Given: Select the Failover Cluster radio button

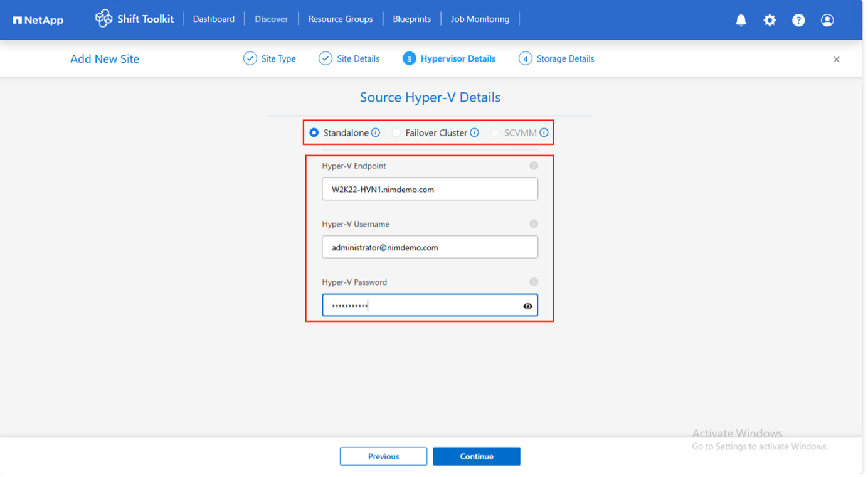Looking at the screenshot, I should (x=396, y=132).
